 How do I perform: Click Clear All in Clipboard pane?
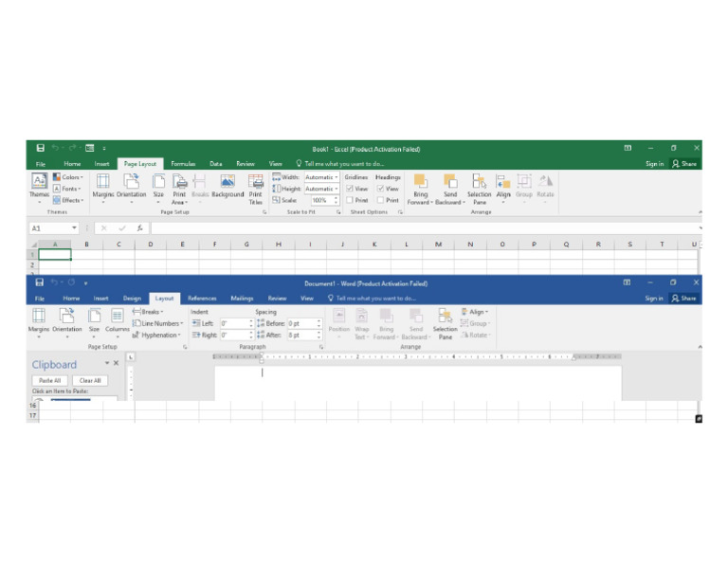click(x=90, y=380)
